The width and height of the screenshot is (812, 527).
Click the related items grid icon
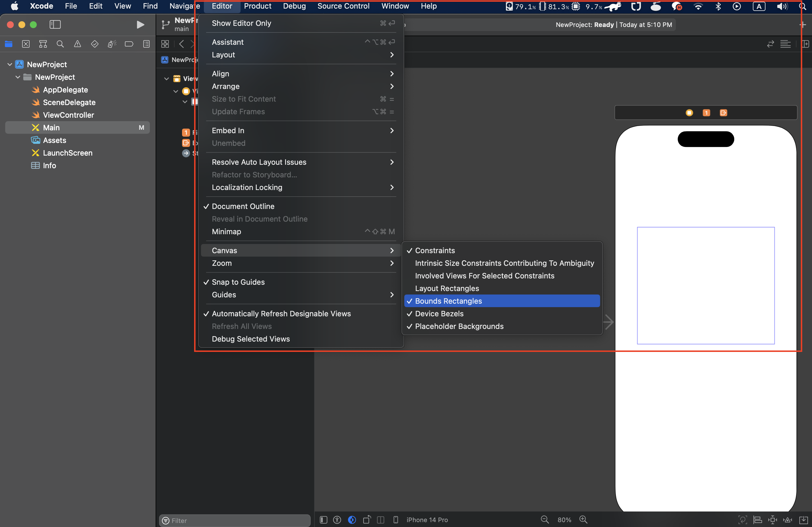[x=165, y=44]
